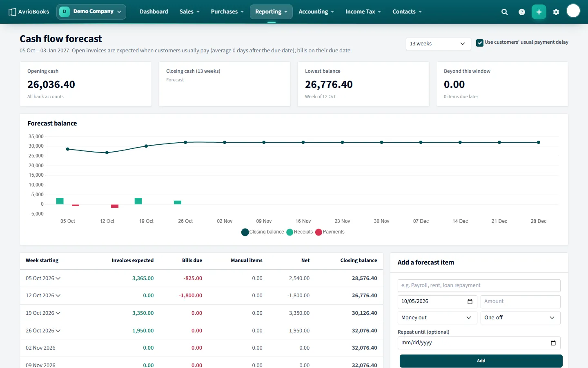
Task: Click invoices expected 1,950.00 cell
Action: pyautogui.click(x=143, y=331)
